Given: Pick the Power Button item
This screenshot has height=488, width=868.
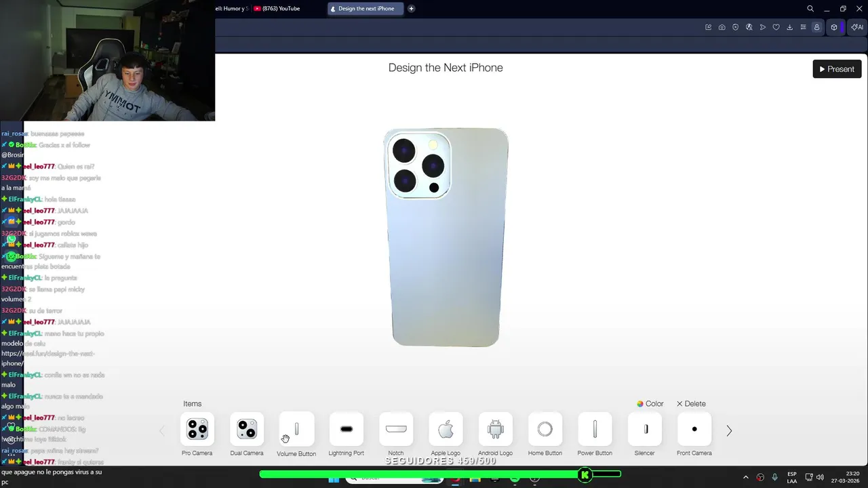Looking at the screenshot, I should (x=595, y=429).
